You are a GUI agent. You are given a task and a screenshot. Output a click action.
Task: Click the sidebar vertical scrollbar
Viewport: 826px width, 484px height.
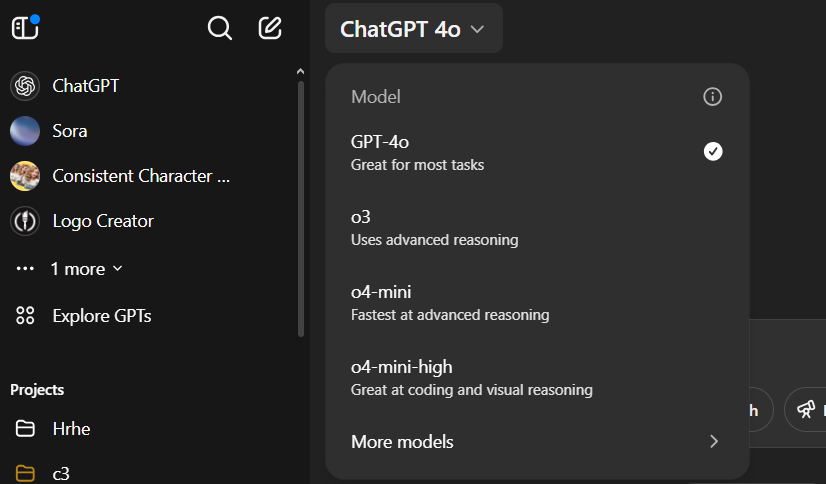click(x=301, y=208)
